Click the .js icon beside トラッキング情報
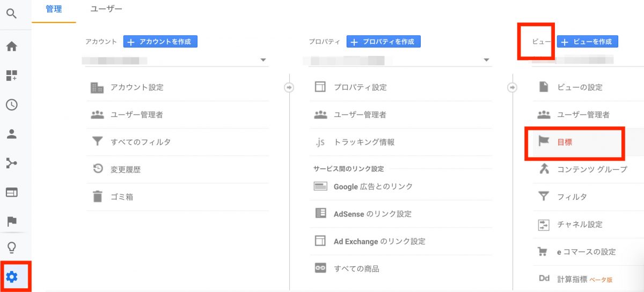Image resolution: width=644 pixels, height=292 pixels. (320, 143)
